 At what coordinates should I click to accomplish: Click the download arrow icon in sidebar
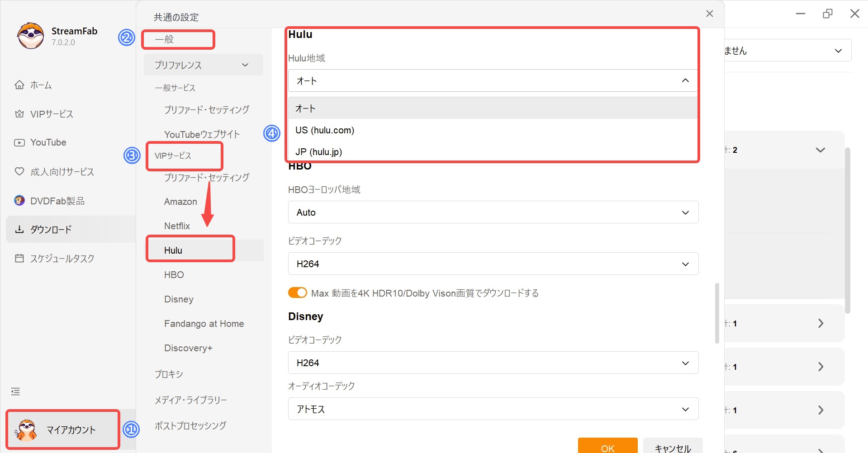click(19, 229)
